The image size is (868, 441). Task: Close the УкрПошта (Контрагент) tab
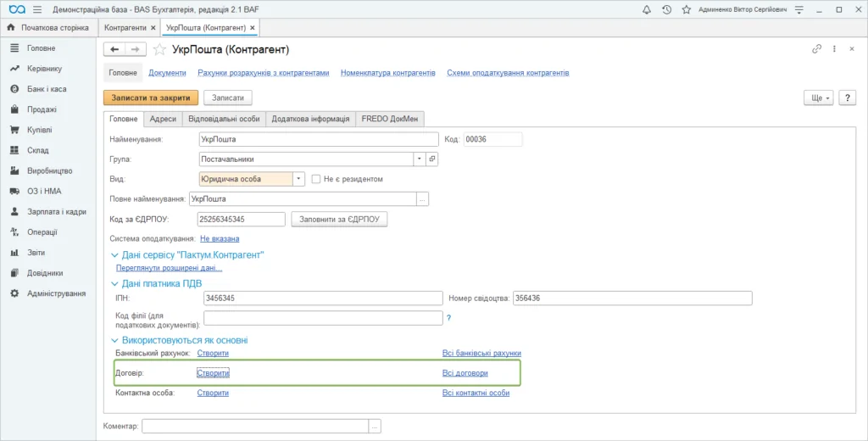click(x=253, y=28)
